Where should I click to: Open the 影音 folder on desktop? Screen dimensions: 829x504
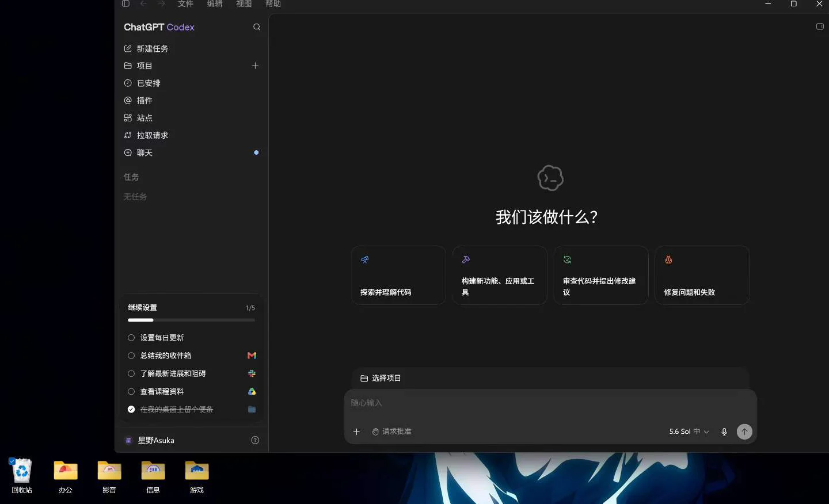[109, 476]
